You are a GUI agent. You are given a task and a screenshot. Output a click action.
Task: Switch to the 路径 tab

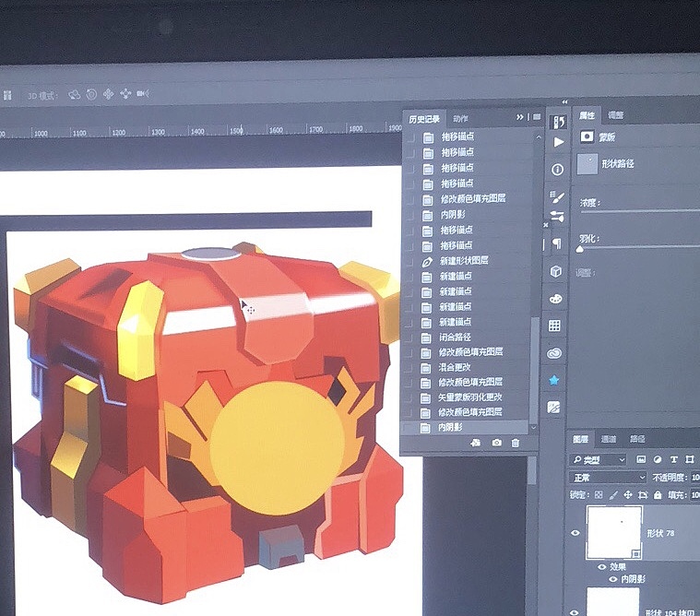tap(637, 439)
